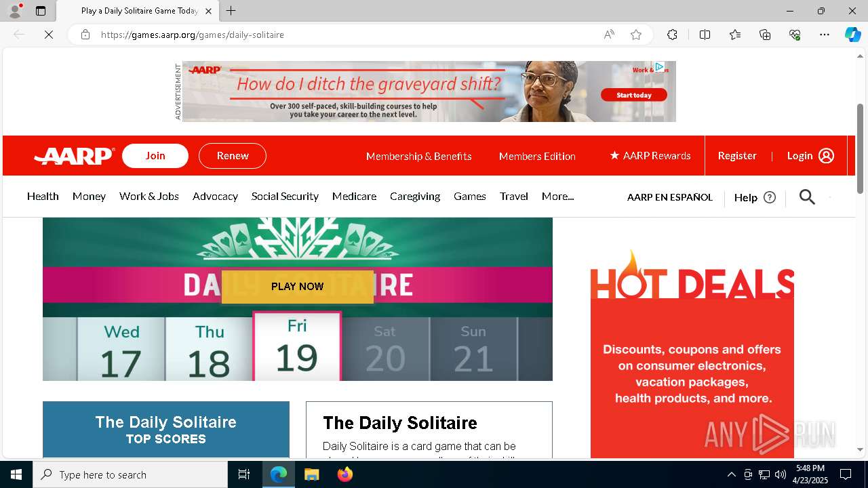868x488 pixels.
Task: Click the Join button
Action: [x=155, y=156]
